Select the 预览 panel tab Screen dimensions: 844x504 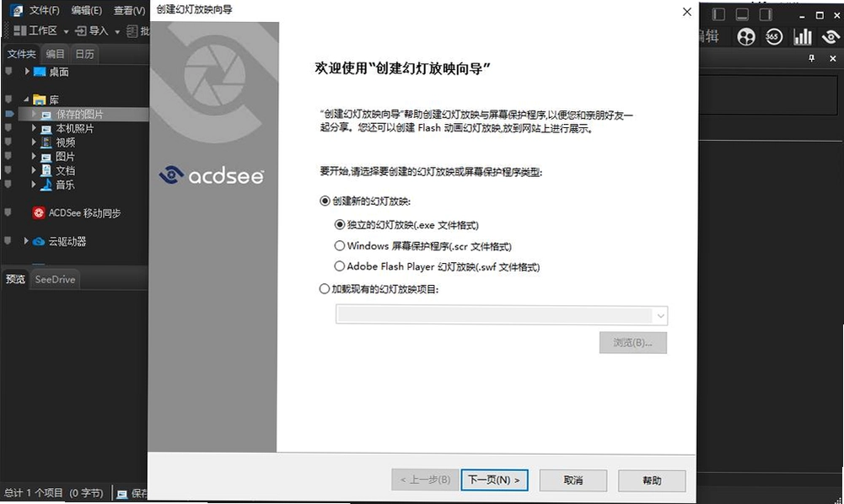click(x=15, y=279)
